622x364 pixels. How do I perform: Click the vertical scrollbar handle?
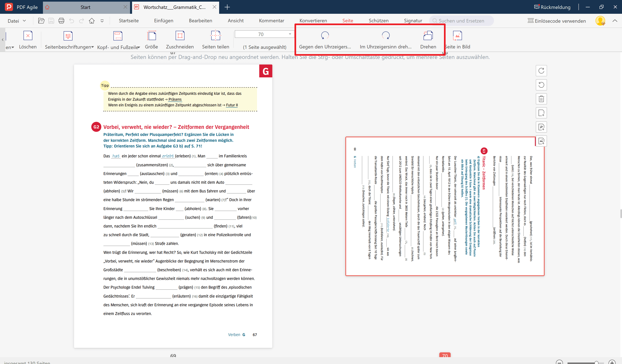(621, 214)
